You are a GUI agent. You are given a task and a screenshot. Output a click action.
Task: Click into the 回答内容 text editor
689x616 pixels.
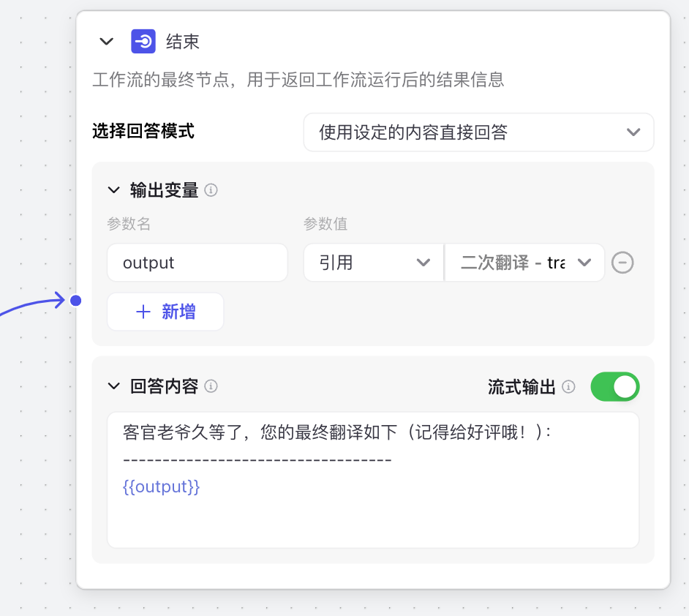373,480
